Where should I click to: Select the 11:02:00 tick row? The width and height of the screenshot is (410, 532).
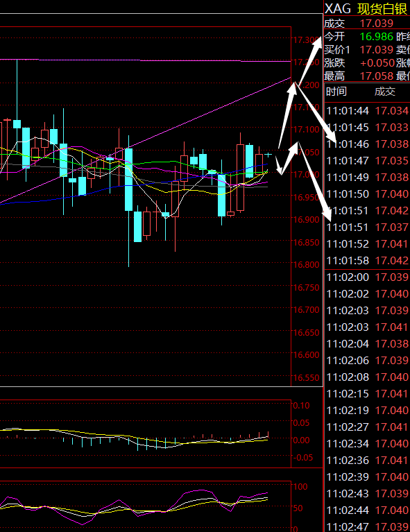coord(367,277)
